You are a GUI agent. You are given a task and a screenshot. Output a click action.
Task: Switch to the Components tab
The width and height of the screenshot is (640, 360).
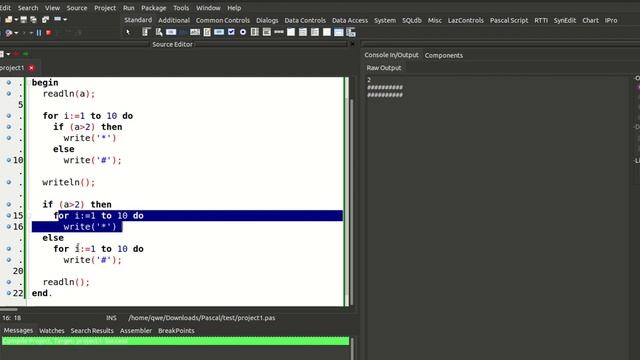pos(444,55)
